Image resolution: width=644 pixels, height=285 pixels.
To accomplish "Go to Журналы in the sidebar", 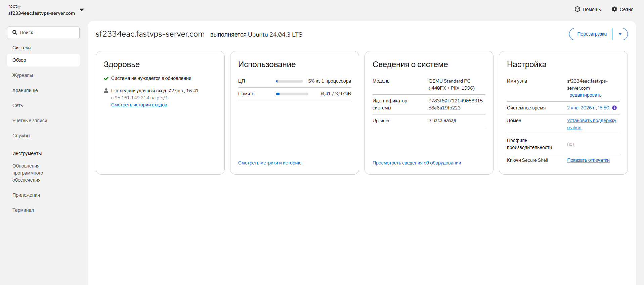I will point(43,75).
